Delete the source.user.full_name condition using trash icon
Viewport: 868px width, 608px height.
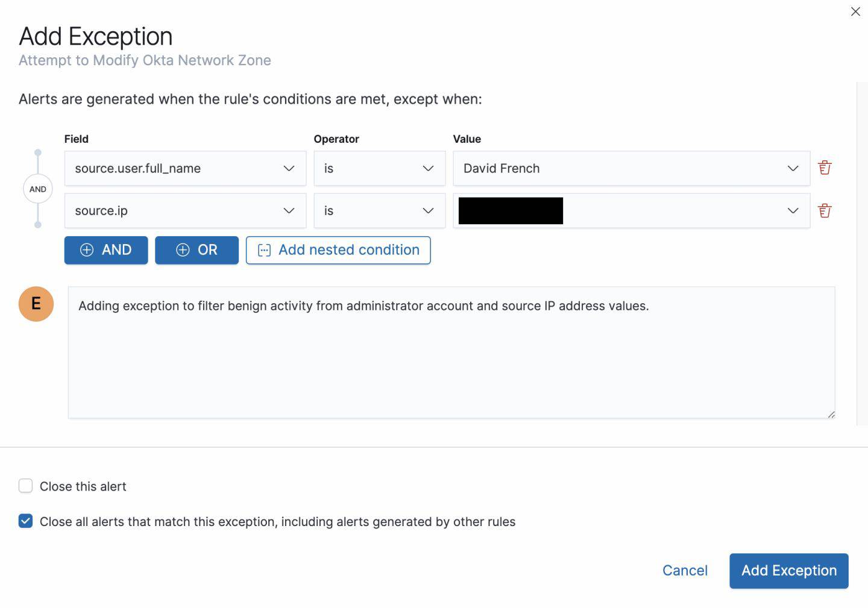click(x=825, y=168)
